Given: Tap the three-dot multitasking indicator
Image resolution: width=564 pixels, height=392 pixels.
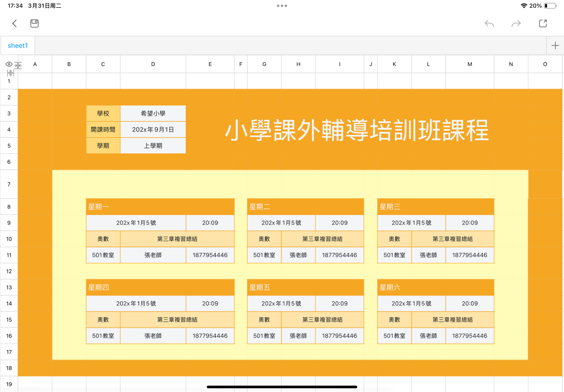Looking at the screenshot, I should (x=282, y=6).
